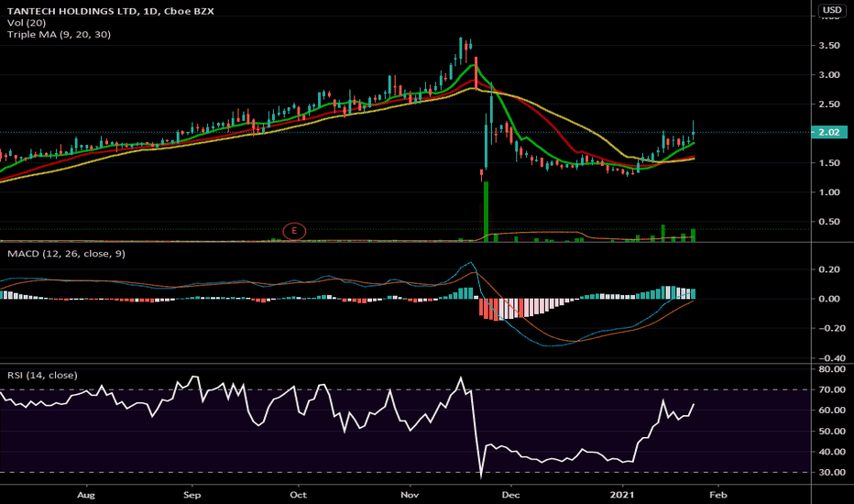Click the current price tag 2.02
This screenshot has width=854, height=504.
click(829, 132)
